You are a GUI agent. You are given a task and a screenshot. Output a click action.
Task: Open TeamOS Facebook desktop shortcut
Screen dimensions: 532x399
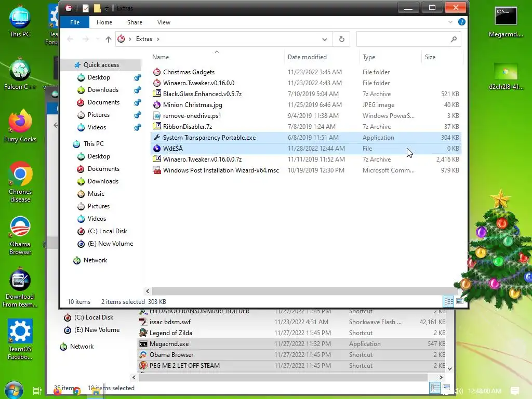[x=20, y=339]
